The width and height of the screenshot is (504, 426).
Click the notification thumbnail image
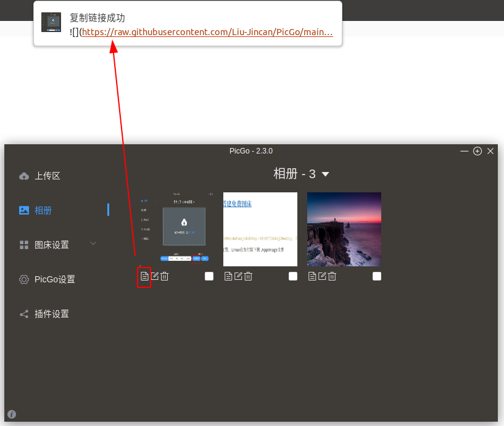[x=51, y=22]
